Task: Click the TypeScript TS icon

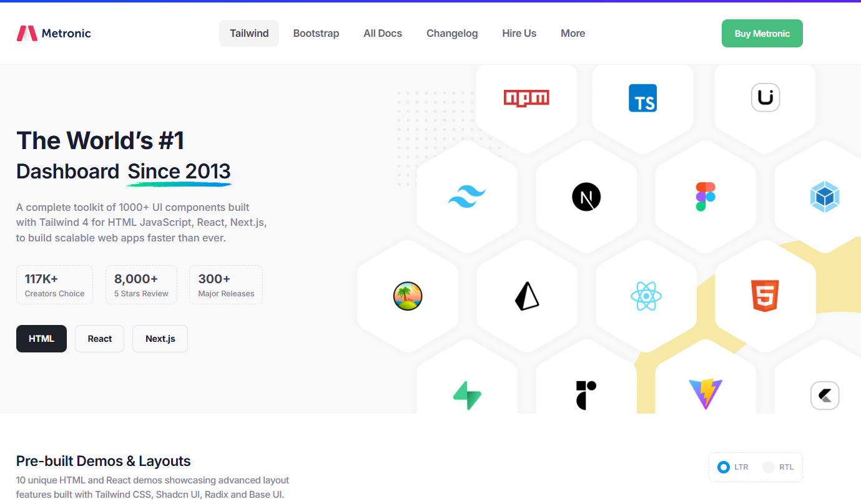Action: [642, 98]
